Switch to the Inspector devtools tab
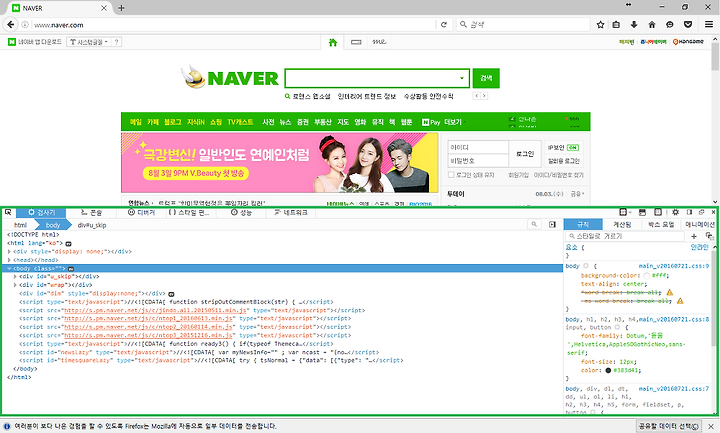720x433 pixels. pyautogui.click(x=41, y=213)
